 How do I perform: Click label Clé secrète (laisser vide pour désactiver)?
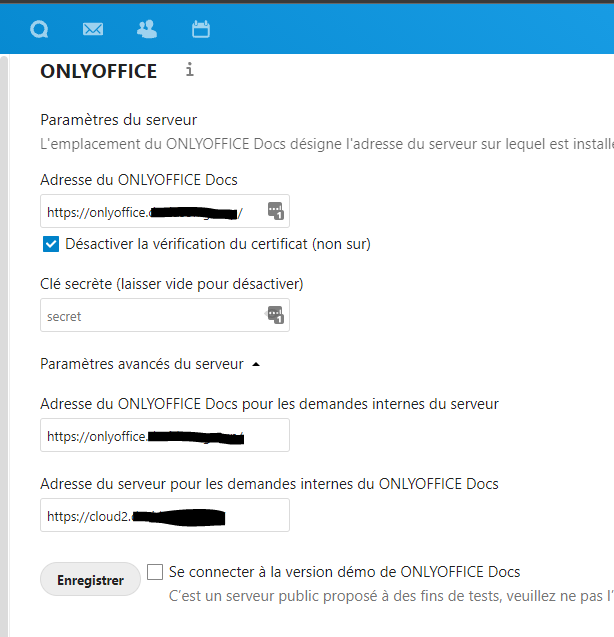[171, 284]
